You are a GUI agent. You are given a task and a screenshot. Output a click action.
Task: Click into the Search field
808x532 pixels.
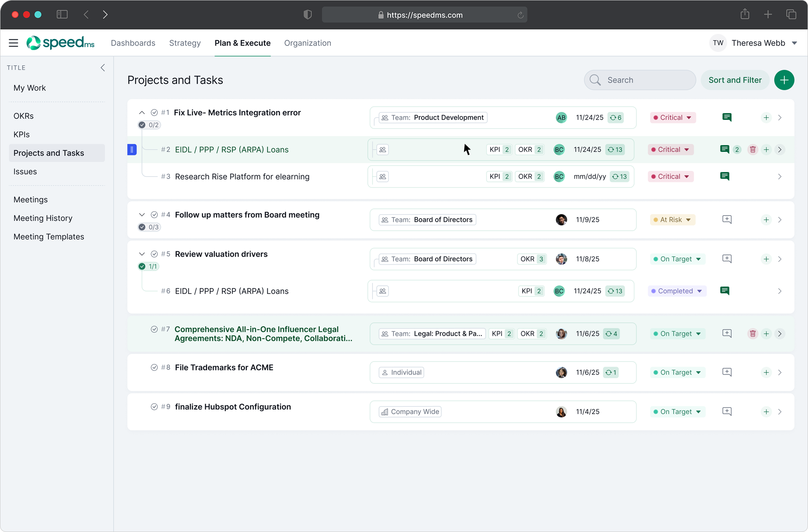644,80
